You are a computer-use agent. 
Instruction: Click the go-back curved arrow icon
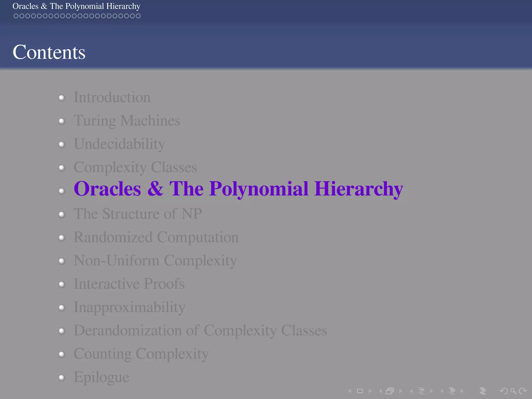[504, 391]
